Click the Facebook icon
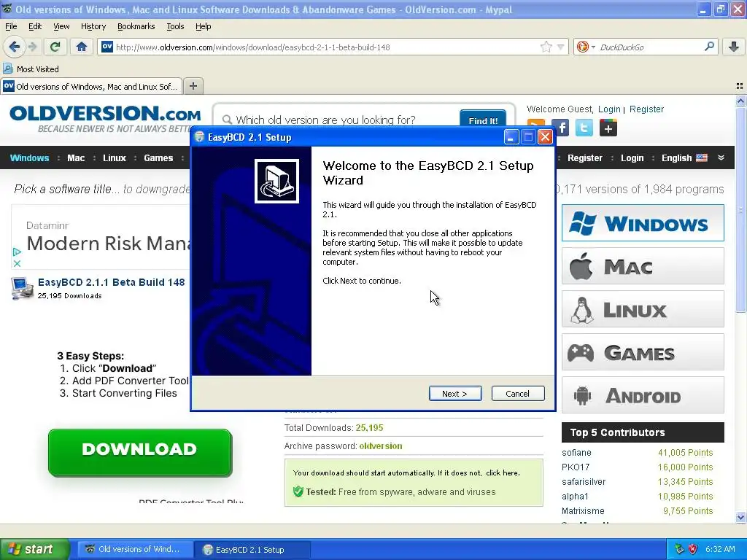The height and width of the screenshot is (560, 747). point(562,128)
